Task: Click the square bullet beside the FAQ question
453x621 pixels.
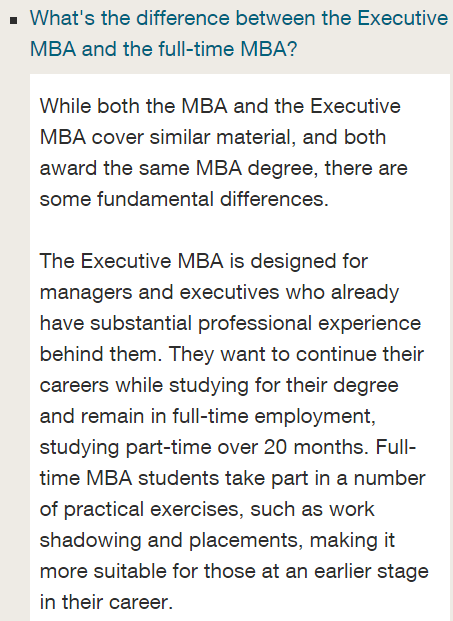Action: pyautogui.click(x=14, y=20)
